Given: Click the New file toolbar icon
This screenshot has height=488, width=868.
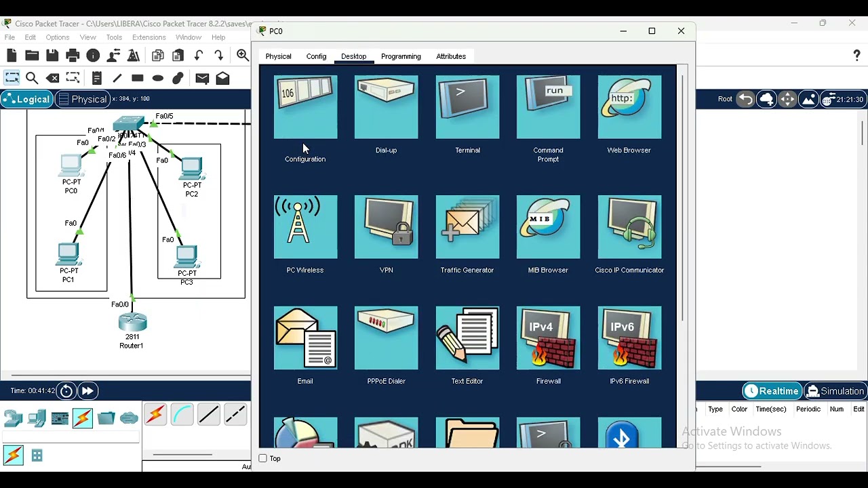Looking at the screenshot, I should 12,56.
